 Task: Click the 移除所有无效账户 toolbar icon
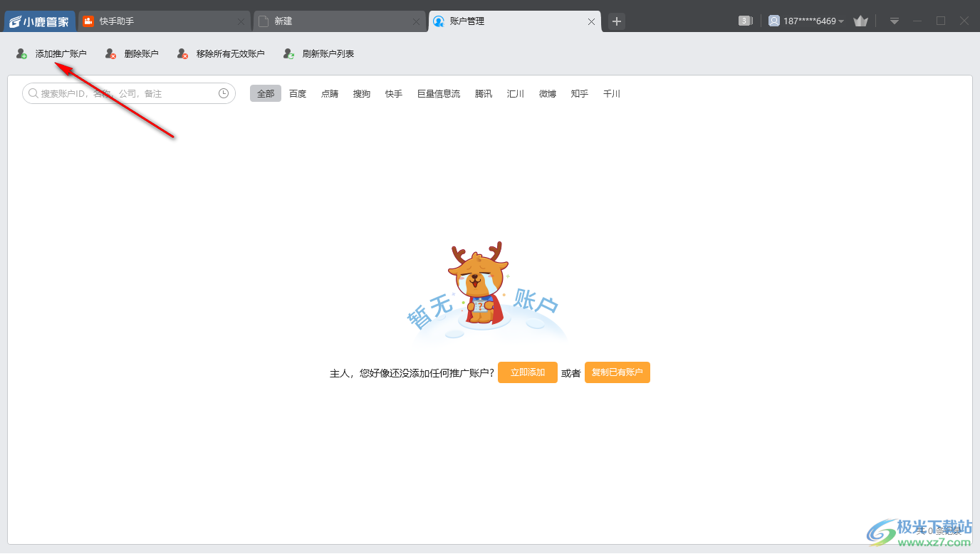pos(183,53)
